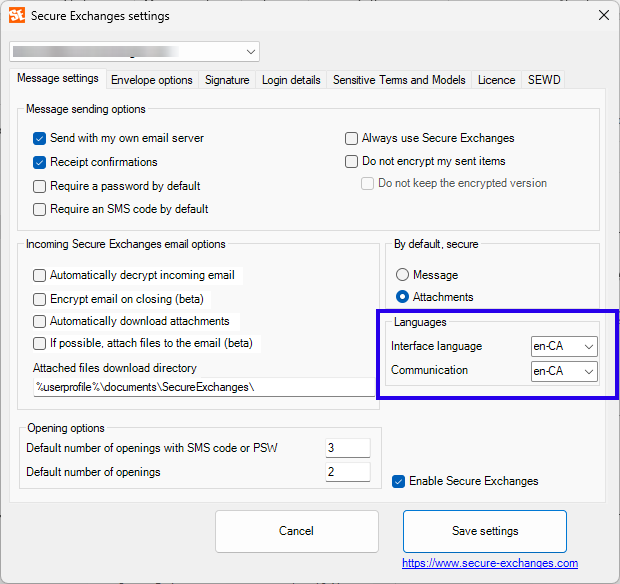Enable Require a password by default
Screen dimensions: 620x584
pos(40,186)
